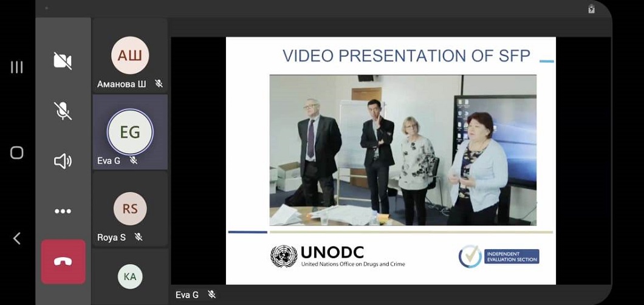Turn on the camera using the video icon
The image size is (644, 305).
click(63, 61)
